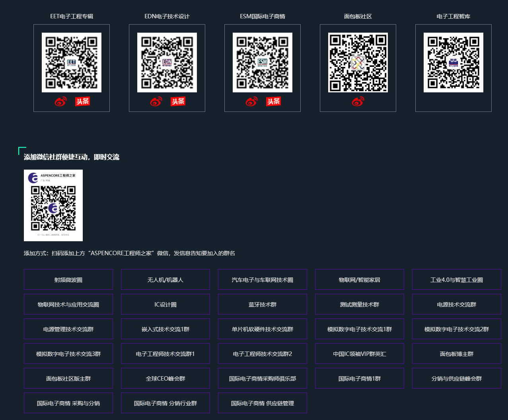Viewport: 508px width, 420px height.
Task: Click 单片机软硬件技术交流群 button
Action: point(263,329)
